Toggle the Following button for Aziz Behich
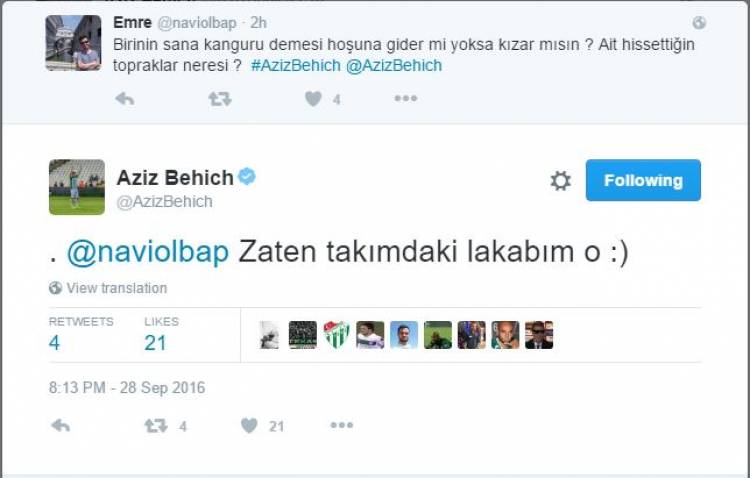This screenshot has height=478, width=750. tap(643, 180)
